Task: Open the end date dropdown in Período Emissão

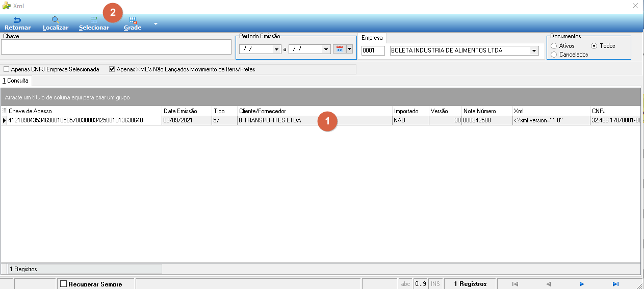Action: pyautogui.click(x=326, y=49)
